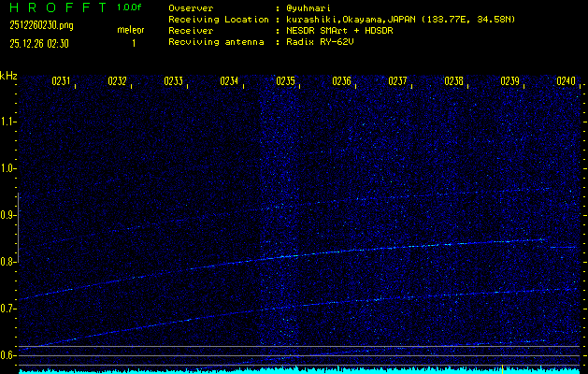Select the 0233 time marker

point(173,82)
